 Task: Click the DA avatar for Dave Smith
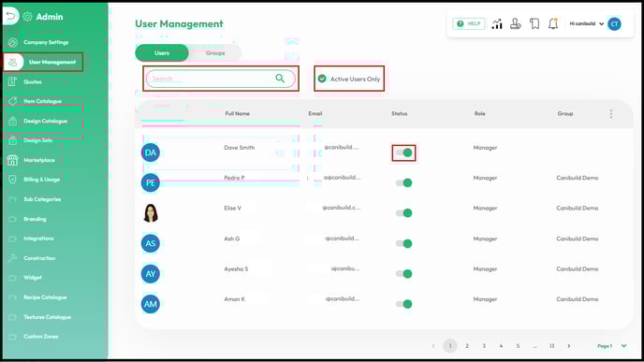pos(151,152)
